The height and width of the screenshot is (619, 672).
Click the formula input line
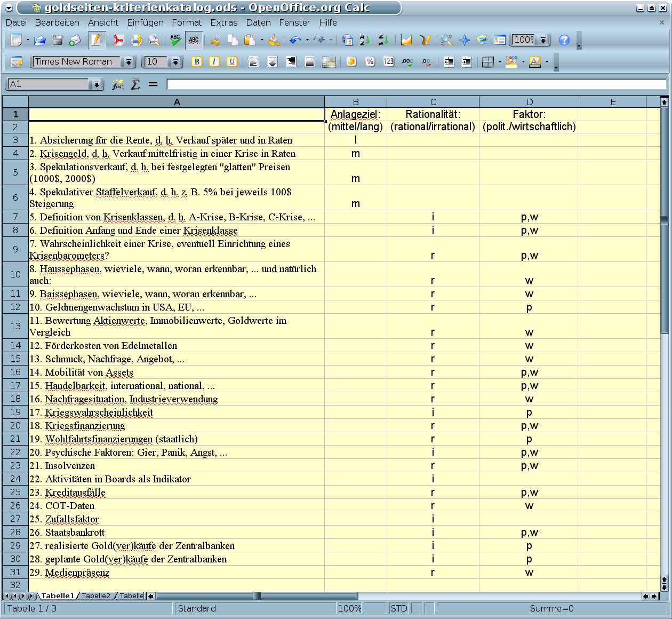coord(416,84)
